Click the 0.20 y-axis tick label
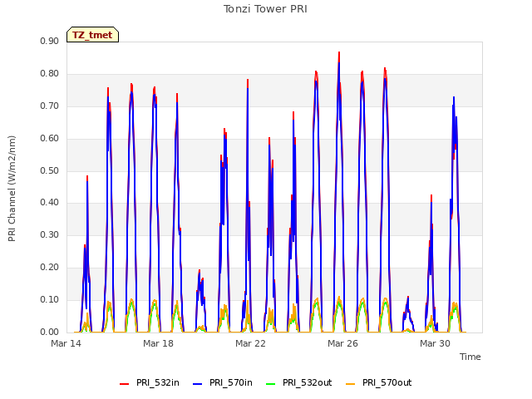The image size is (532, 399). tap(50, 268)
